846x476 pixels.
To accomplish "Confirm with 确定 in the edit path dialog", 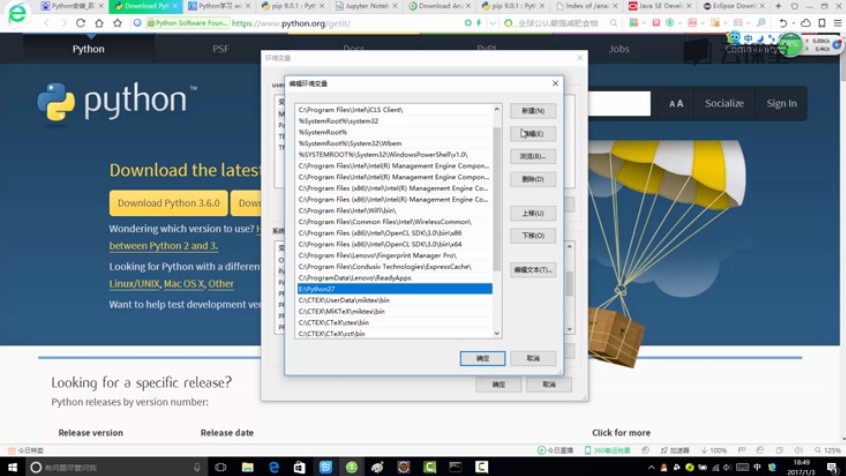I will point(482,358).
